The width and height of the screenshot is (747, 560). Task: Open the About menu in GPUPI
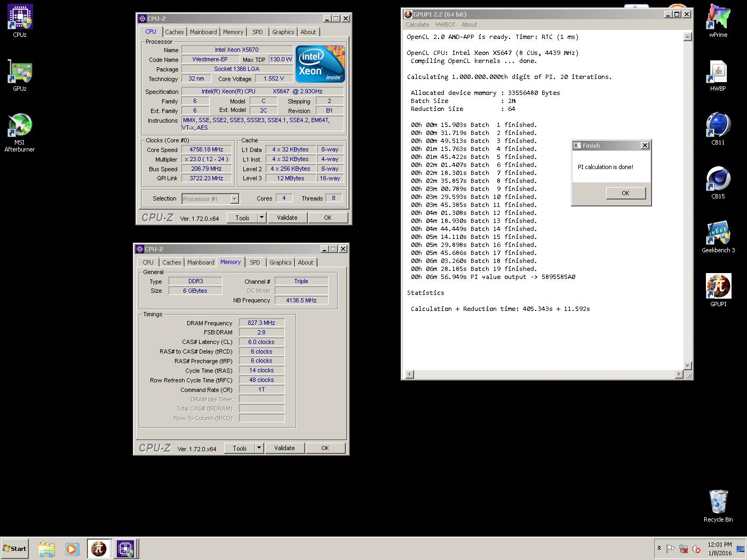point(469,25)
